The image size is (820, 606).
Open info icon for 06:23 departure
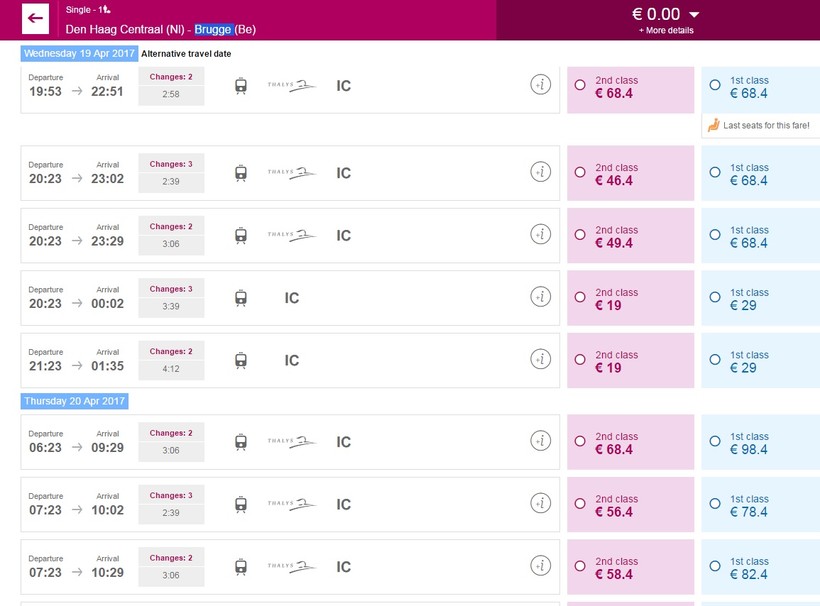coord(540,441)
